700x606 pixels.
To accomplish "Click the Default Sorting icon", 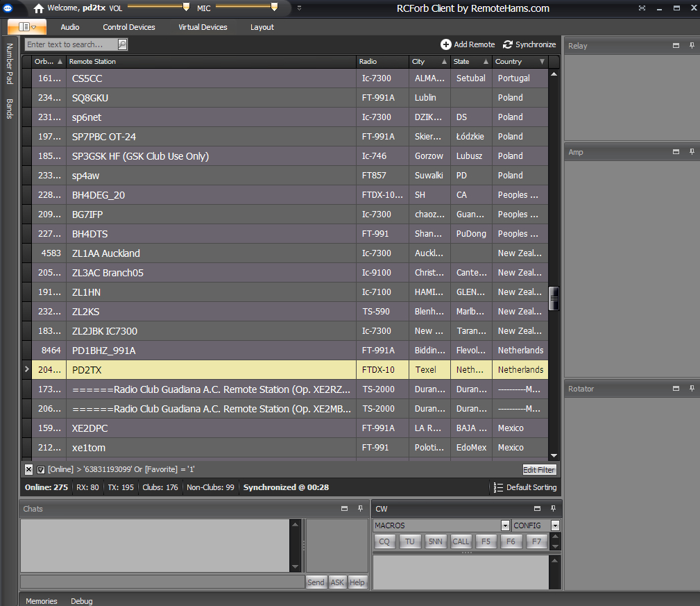I will pos(498,487).
